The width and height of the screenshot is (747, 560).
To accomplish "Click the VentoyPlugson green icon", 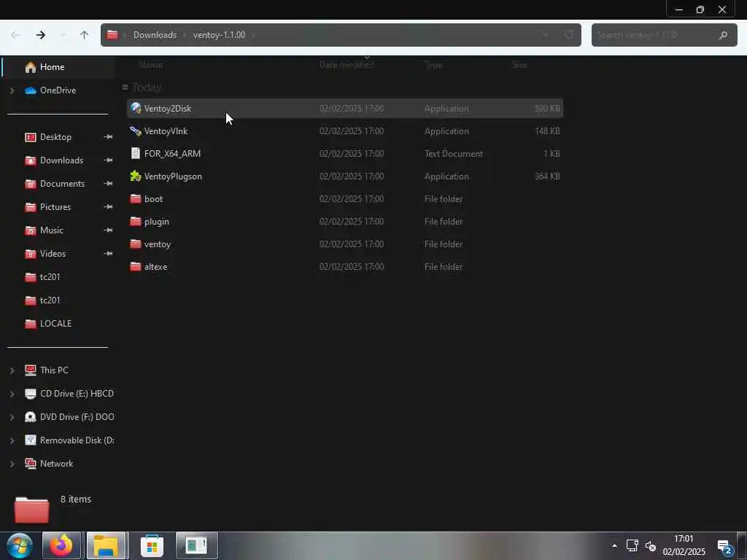I will click(x=136, y=176).
